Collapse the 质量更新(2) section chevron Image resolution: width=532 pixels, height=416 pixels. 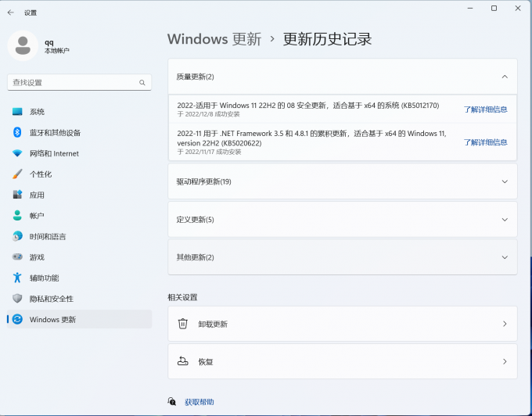[505, 77]
